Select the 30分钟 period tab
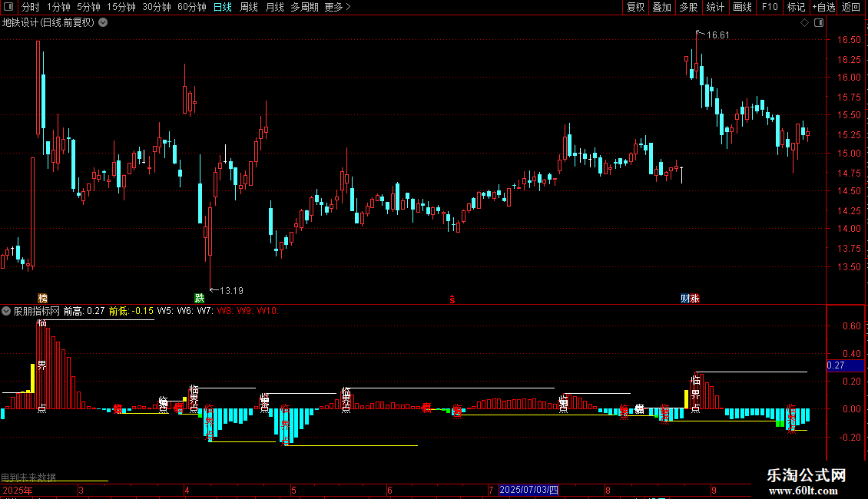Image resolution: width=868 pixels, height=499 pixels. click(156, 7)
